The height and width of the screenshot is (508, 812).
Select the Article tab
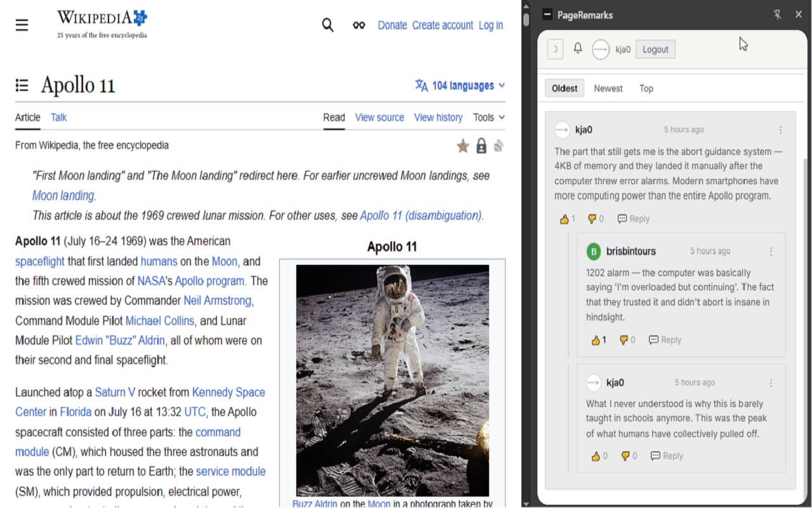[27, 117]
